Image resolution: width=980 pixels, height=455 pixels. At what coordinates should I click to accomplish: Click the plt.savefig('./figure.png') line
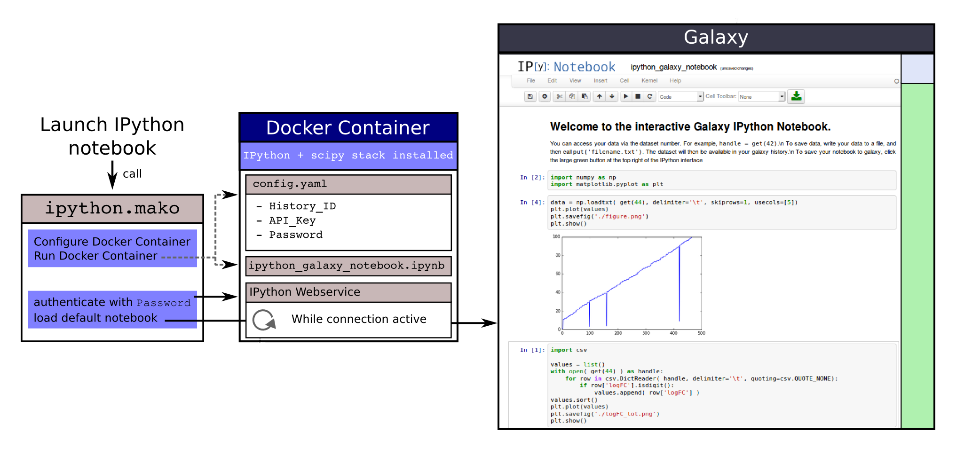tap(600, 217)
